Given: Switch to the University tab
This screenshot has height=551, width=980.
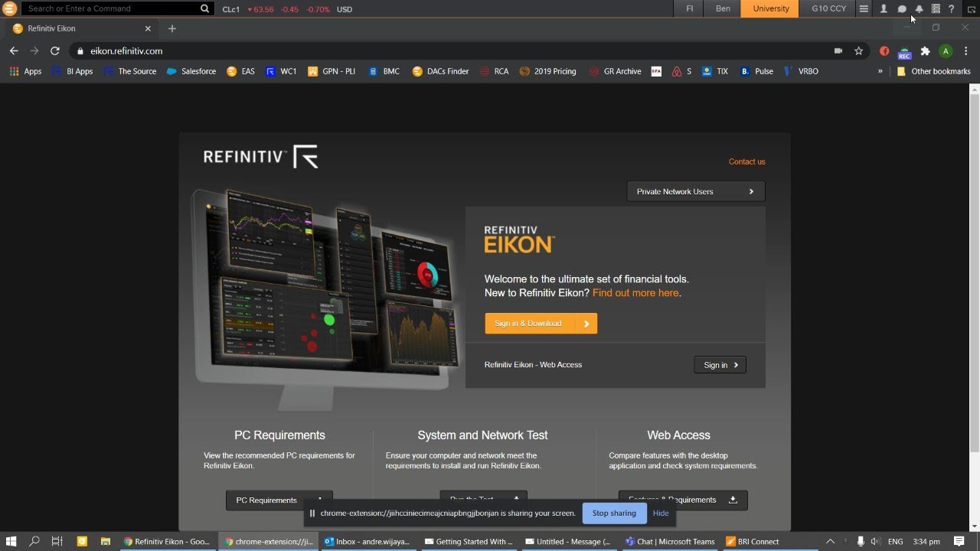Looking at the screenshot, I should point(771,8).
